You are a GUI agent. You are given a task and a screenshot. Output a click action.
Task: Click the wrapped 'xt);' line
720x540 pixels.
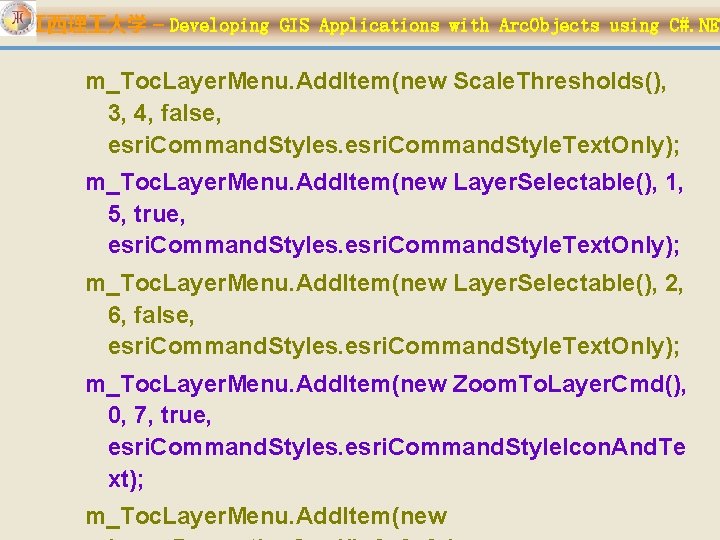(x=126, y=480)
